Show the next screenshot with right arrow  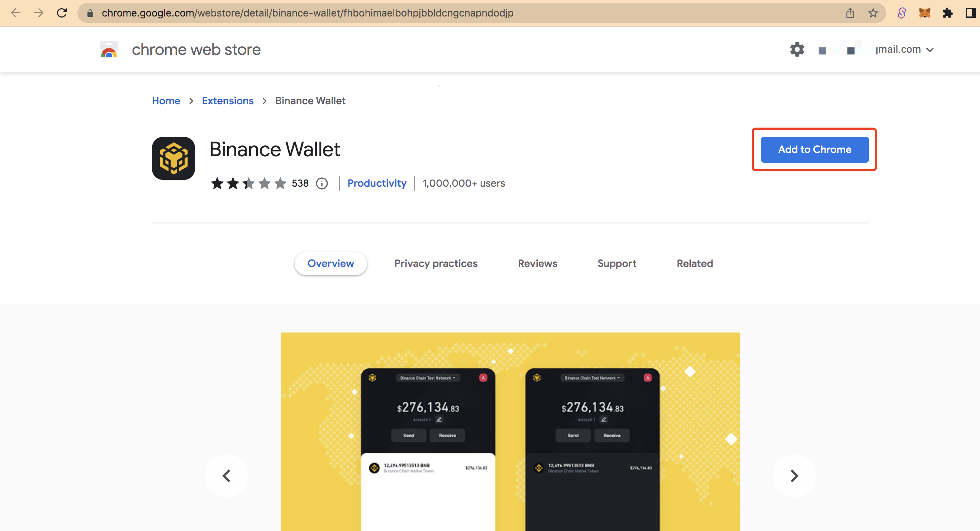(794, 475)
